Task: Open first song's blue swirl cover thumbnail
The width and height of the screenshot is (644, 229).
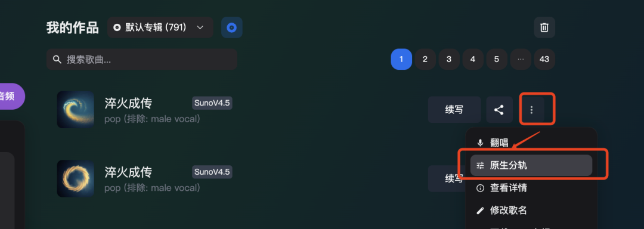Action: pyautogui.click(x=76, y=110)
